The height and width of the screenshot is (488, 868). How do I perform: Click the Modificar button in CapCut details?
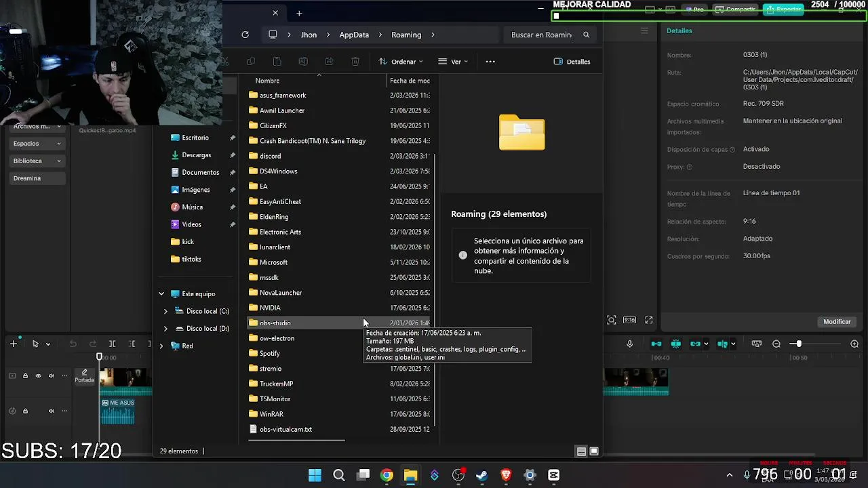coord(837,322)
